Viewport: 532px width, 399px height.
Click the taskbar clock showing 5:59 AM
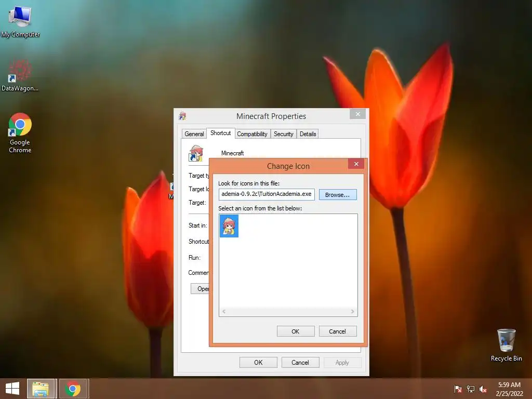click(x=509, y=389)
